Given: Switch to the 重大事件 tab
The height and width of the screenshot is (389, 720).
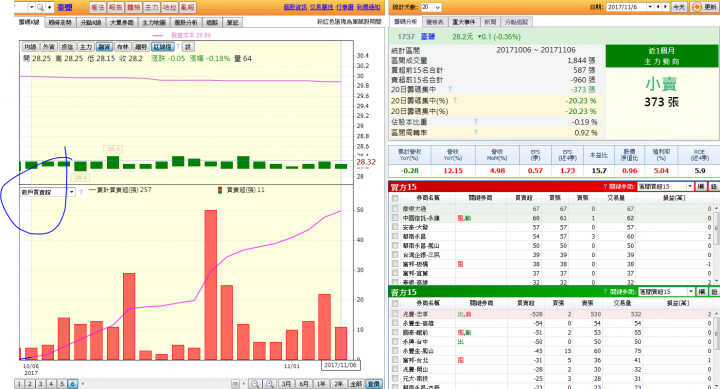Looking at the screenshot, I should point(465,22).
